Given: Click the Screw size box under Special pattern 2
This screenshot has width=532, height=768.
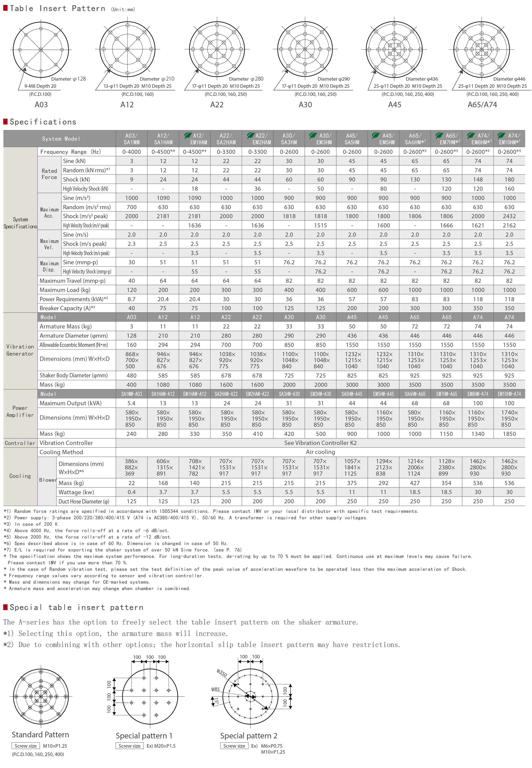Looking at the screenshot, I should tap(234, 746).
